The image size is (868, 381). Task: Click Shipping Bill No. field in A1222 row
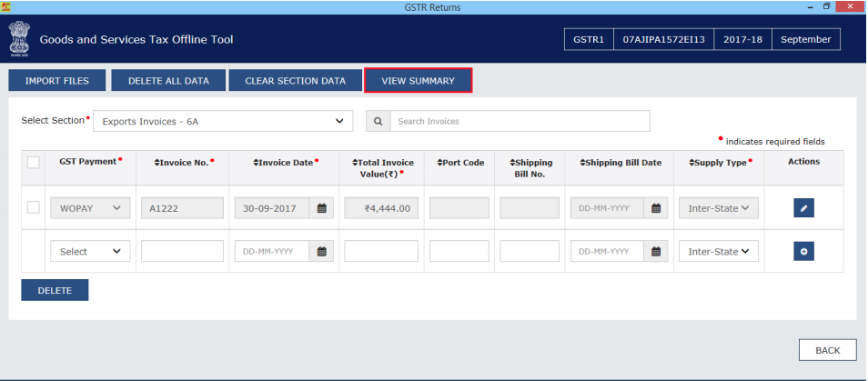530,208
